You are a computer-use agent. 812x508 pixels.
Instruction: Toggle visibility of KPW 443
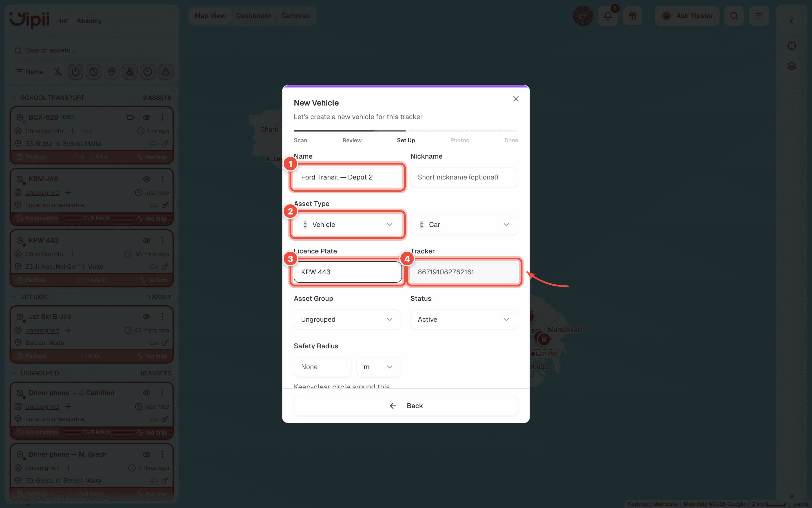tap(147, 240)
